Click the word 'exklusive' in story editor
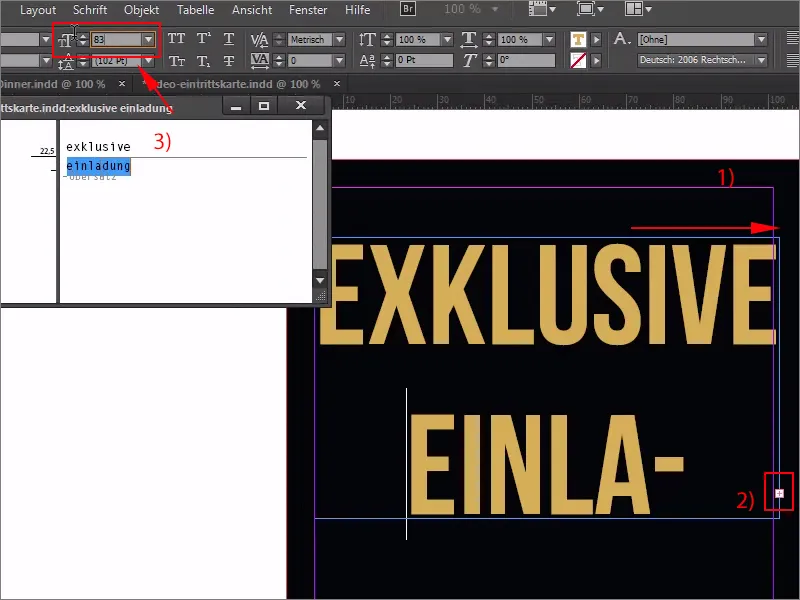800x600 pixels. [98, 147]
